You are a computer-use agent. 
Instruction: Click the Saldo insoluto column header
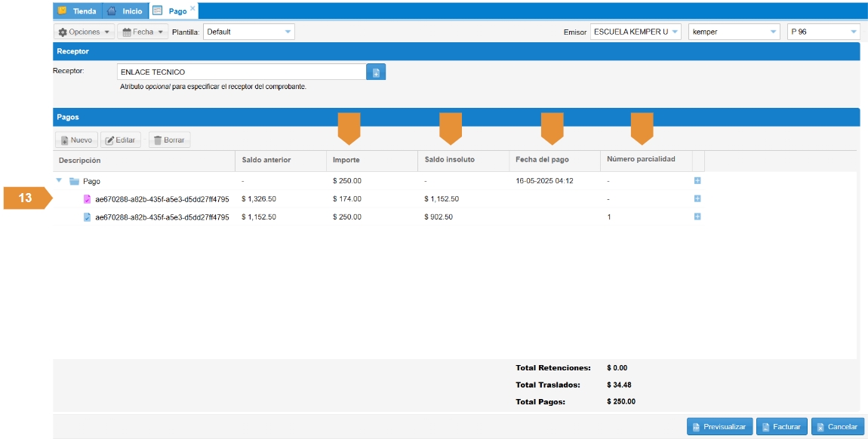pyautogui.click(x=463, y=161)
